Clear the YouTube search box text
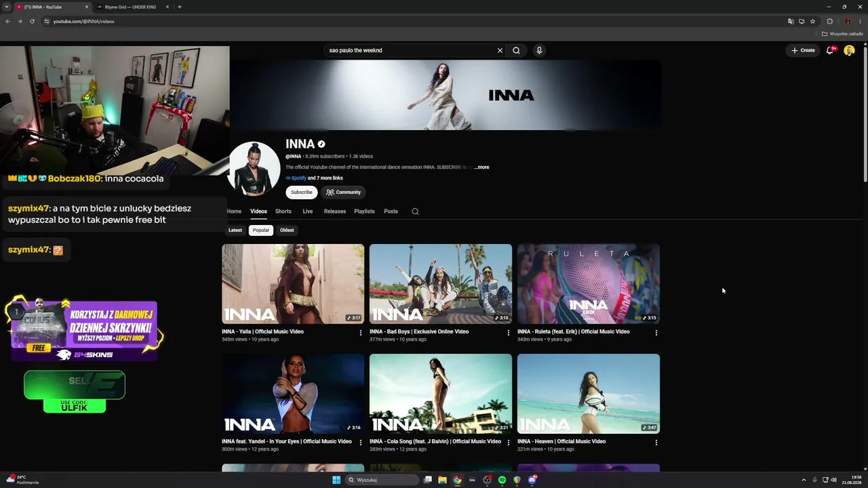 (500, 50)
